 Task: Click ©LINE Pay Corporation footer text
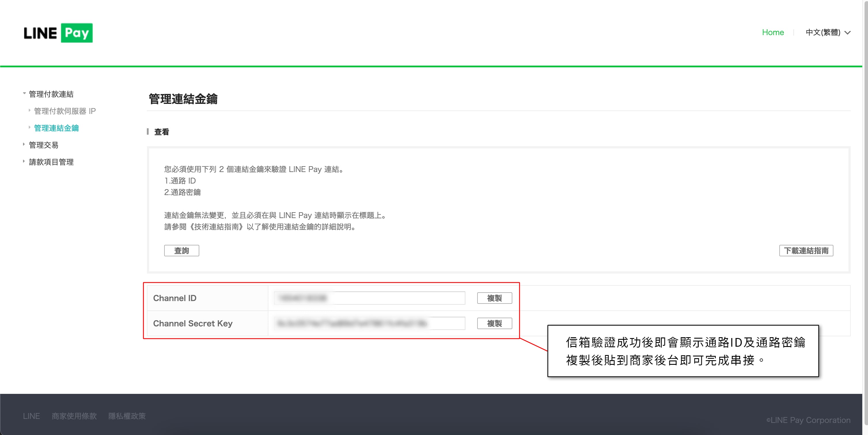(808, 420)
